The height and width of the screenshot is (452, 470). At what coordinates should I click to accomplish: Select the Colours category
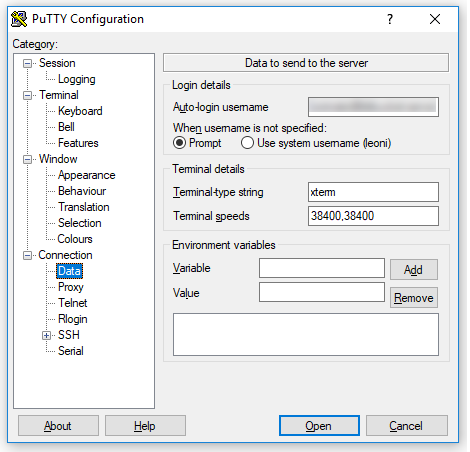[x=75, y=239]
